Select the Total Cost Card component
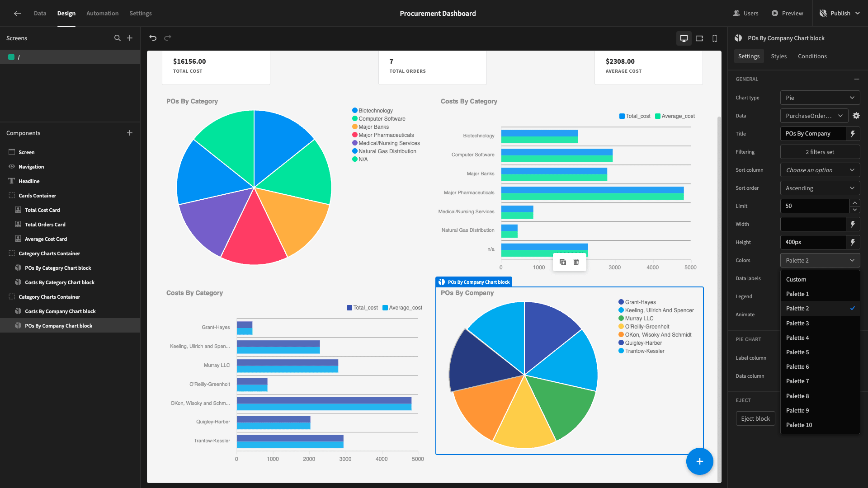 [x=70, y=210]
